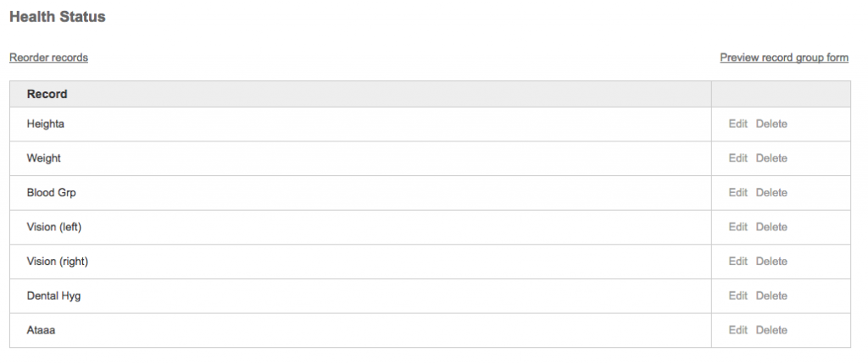Click the Vision (left) row name
868x364 pixels.
[54, 227]
